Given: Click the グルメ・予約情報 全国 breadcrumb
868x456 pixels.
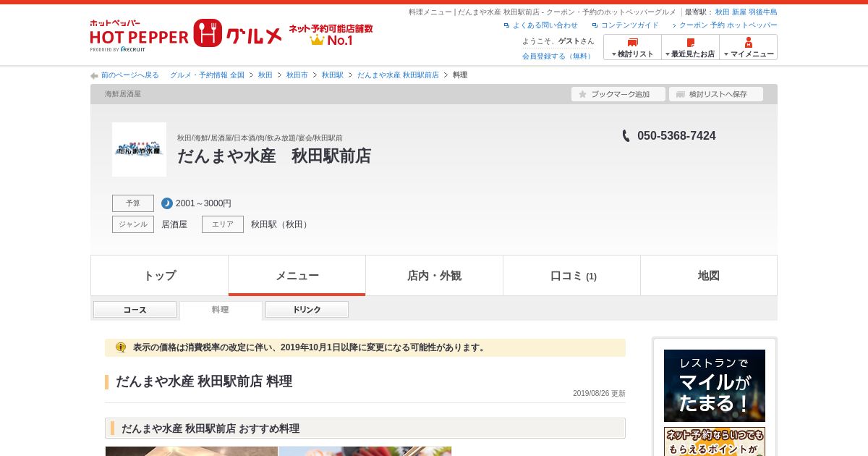Looking at the screenshot, I should click(207, 75).
